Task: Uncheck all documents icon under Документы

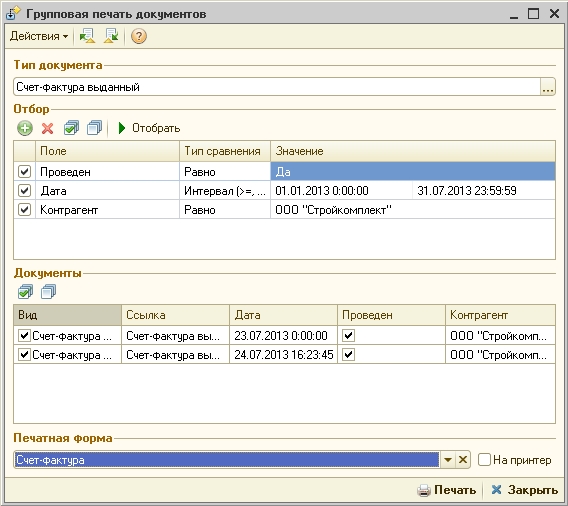Action: (49, 292)
